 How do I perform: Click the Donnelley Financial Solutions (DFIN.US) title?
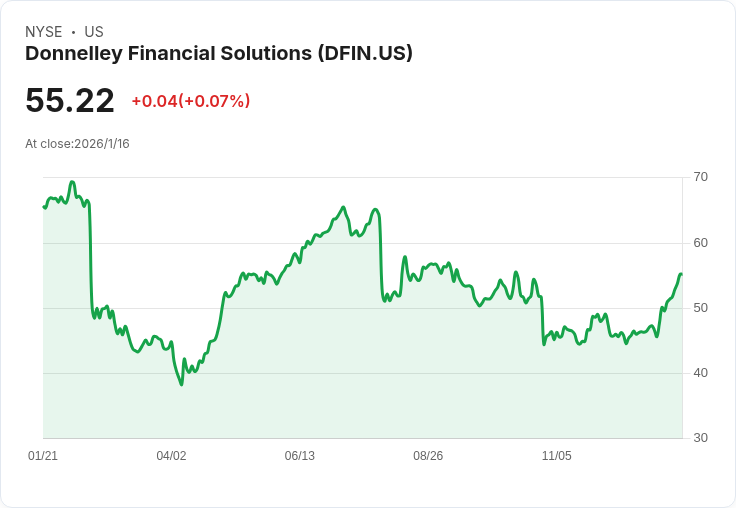point(219,54)
